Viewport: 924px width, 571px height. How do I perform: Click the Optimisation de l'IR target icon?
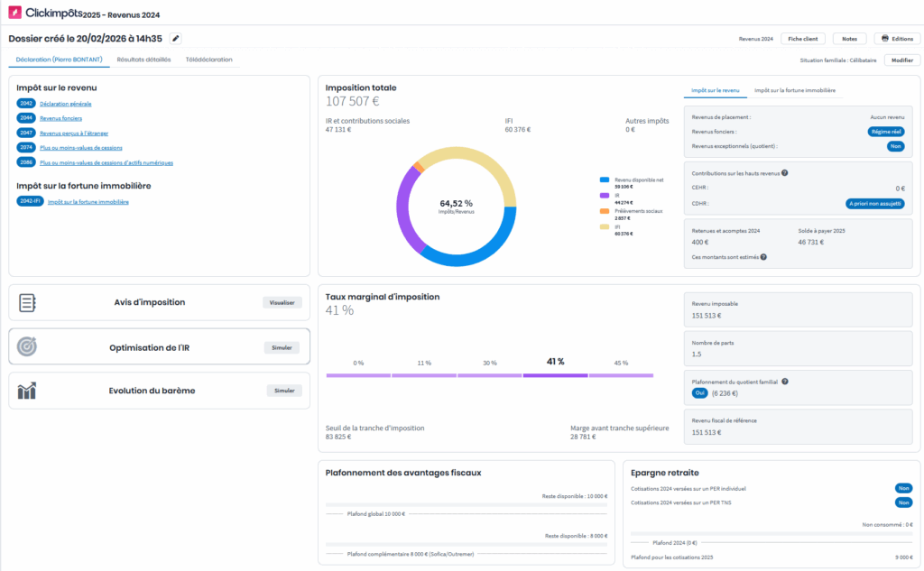pyautogui.click(x=27, y=347)
